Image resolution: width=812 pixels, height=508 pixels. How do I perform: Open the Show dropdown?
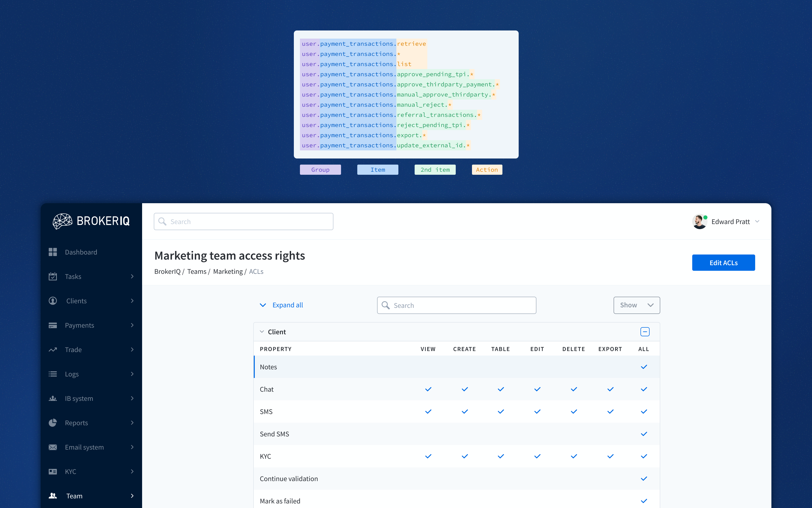click(636, 305)
